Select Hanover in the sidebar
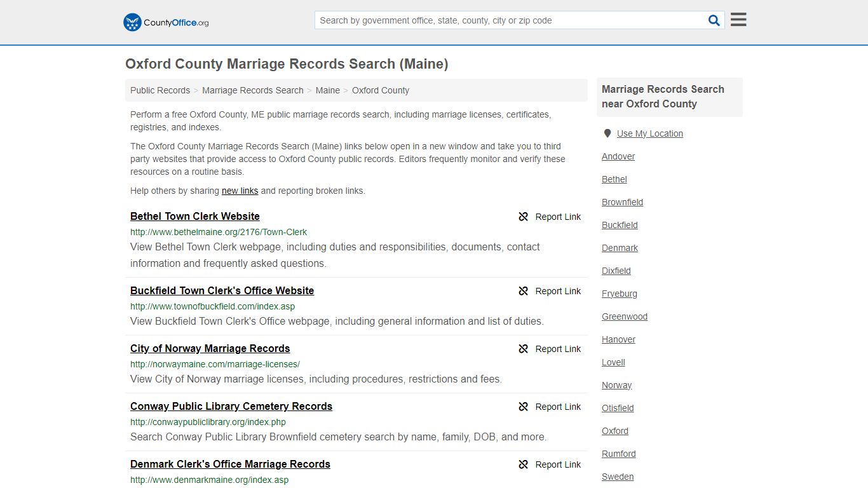Viewport: 868px width, 488px height. pos(618,339)
